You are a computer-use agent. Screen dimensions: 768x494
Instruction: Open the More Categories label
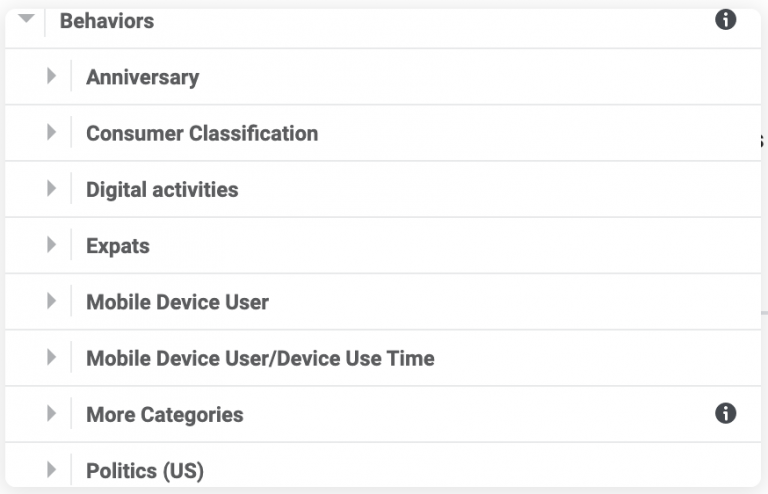point(164,414)
